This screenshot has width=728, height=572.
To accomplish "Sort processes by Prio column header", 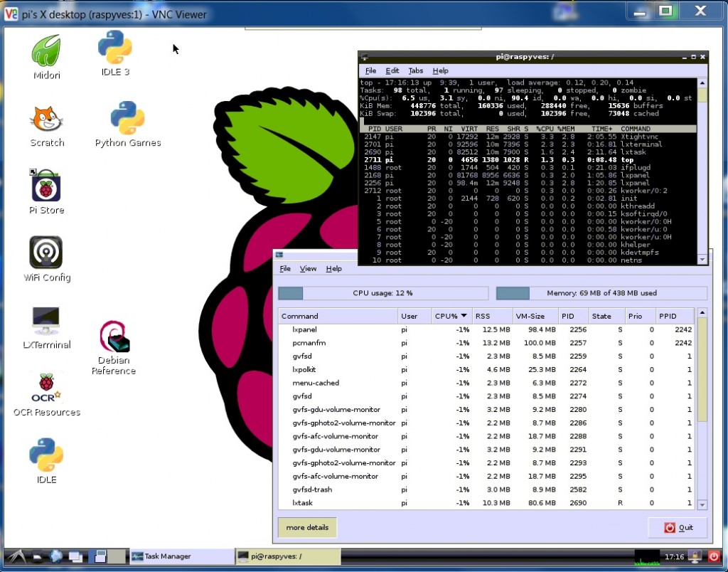I will tap(640, 316).
